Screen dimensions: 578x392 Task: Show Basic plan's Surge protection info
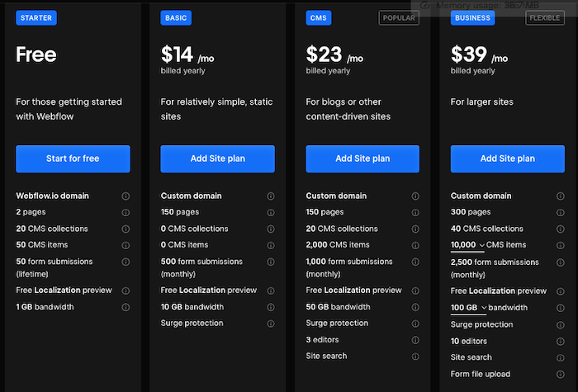pyautogui.click(x=271, y=324)
